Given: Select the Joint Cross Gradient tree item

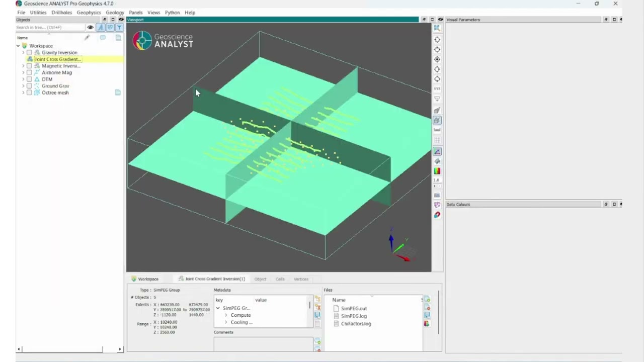Looking at the screenshot, I should [57, 59].
